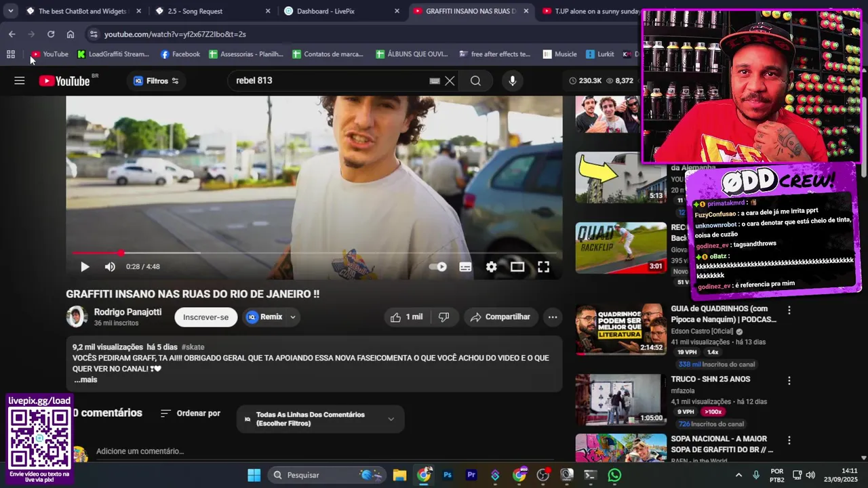
Task: Go back in browser history
Action: (12, 34)
